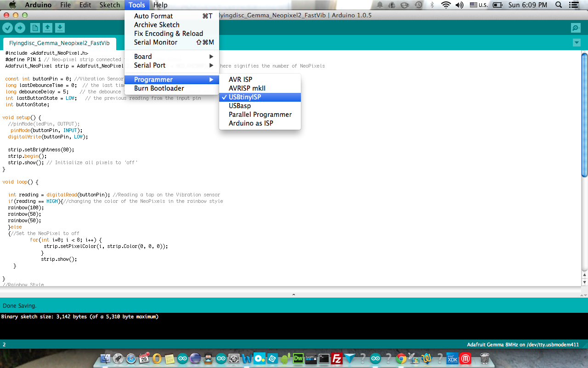588x368 pixels.
Task: Open the Trash in the Dock
Action: click(x=485, y=358)
